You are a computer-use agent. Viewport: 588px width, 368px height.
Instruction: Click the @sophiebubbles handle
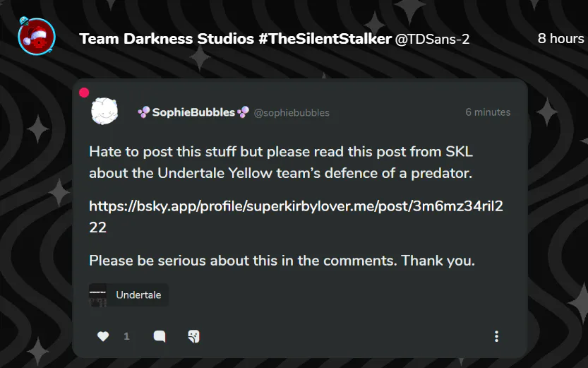[292, 113]
